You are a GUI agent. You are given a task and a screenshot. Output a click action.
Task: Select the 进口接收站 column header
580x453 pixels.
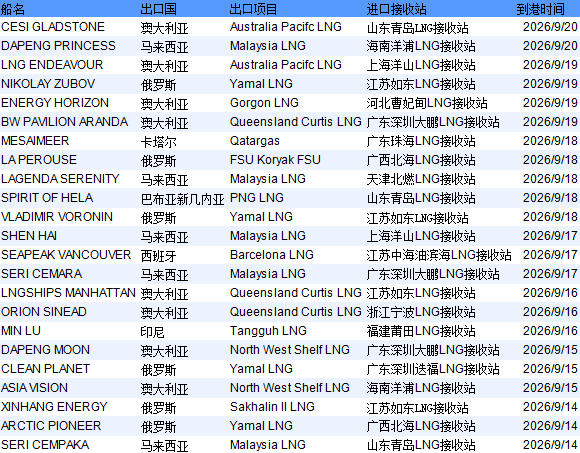coord(397,9)
